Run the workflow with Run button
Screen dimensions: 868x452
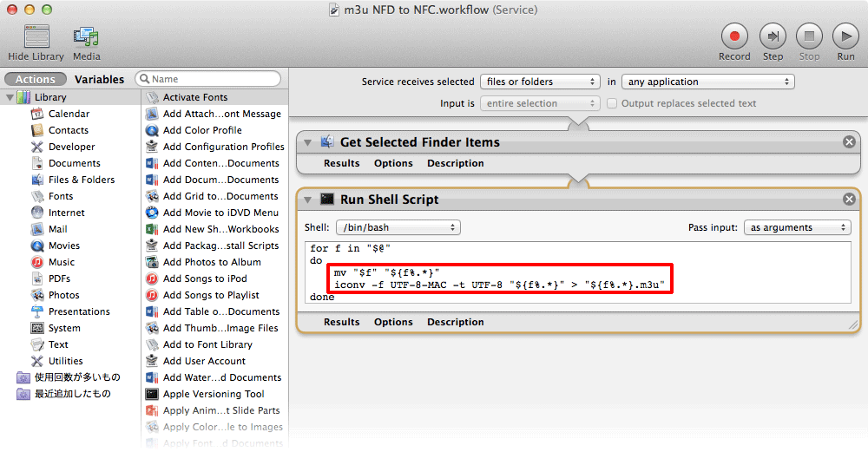(x=845, y=36)
